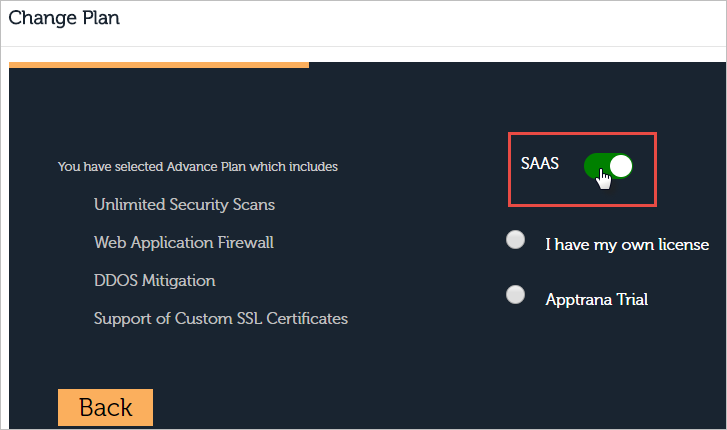The width and height of the screenshot is (727, 430).
Task: Select the 'I have my own license' radio button
Action: 515,240
